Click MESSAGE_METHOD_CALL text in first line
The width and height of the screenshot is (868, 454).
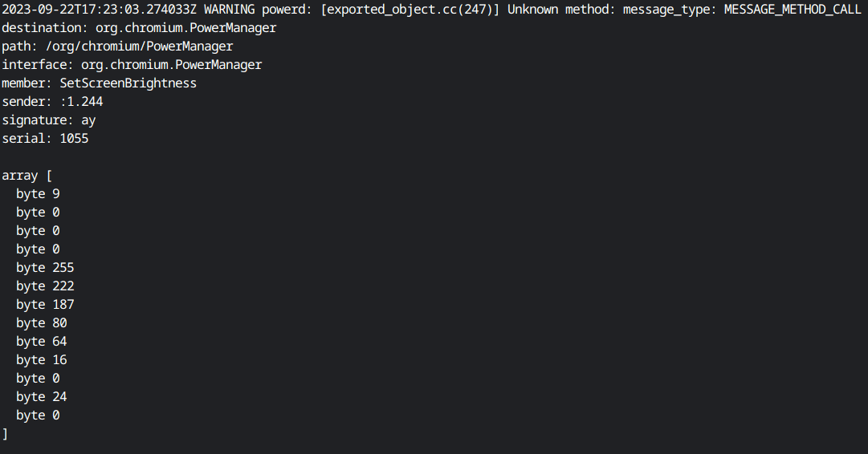pyautogui.click(x=793, y=10)
